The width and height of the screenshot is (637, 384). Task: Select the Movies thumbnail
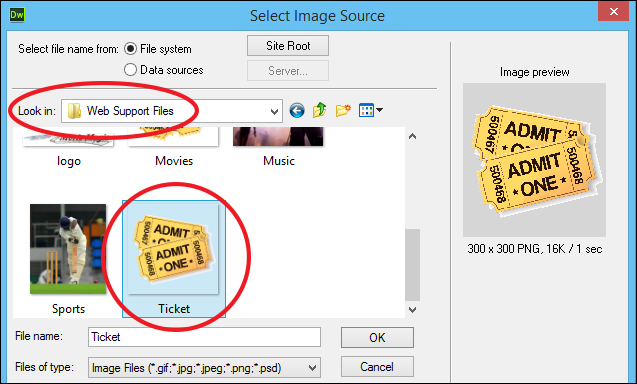coord(173,137)
